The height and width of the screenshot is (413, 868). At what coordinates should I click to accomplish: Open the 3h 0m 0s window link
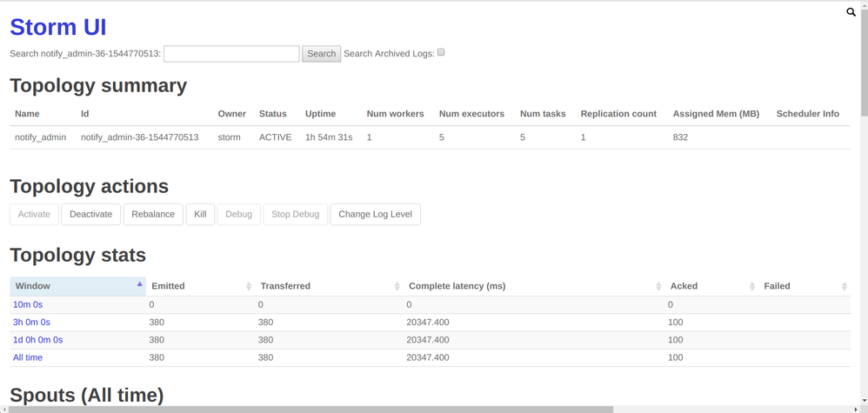click(x=32, y=323)
